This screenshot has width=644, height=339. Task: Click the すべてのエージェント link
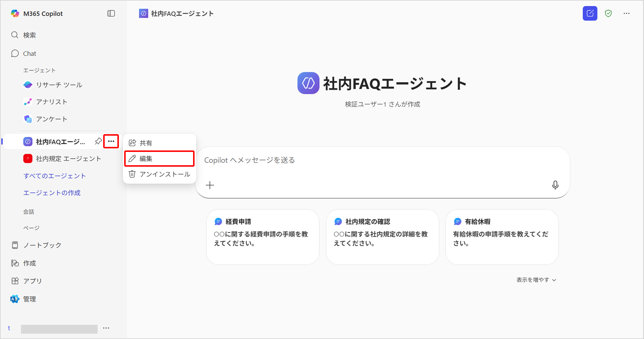55,176
